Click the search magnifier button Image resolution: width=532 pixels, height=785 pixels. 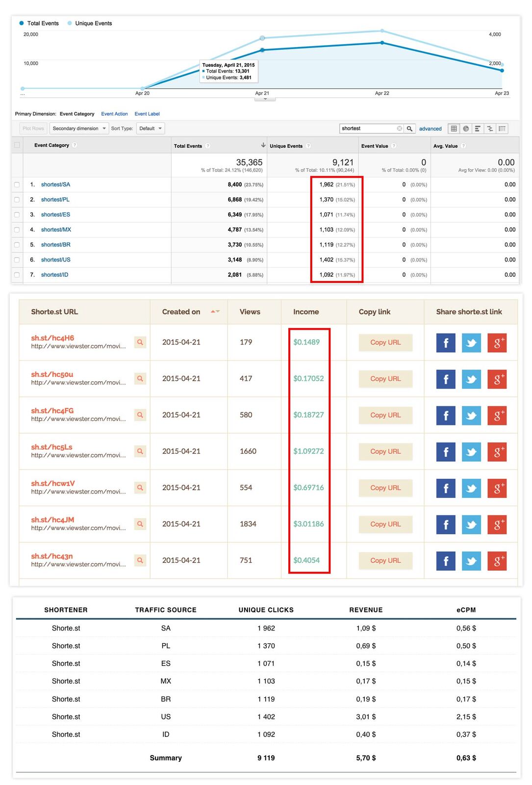409,129
